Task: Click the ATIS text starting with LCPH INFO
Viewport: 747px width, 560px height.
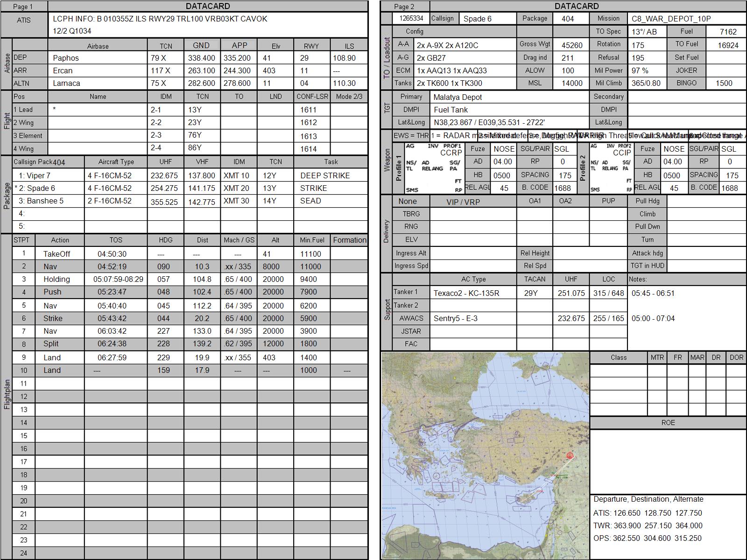Action: point(160,19)
